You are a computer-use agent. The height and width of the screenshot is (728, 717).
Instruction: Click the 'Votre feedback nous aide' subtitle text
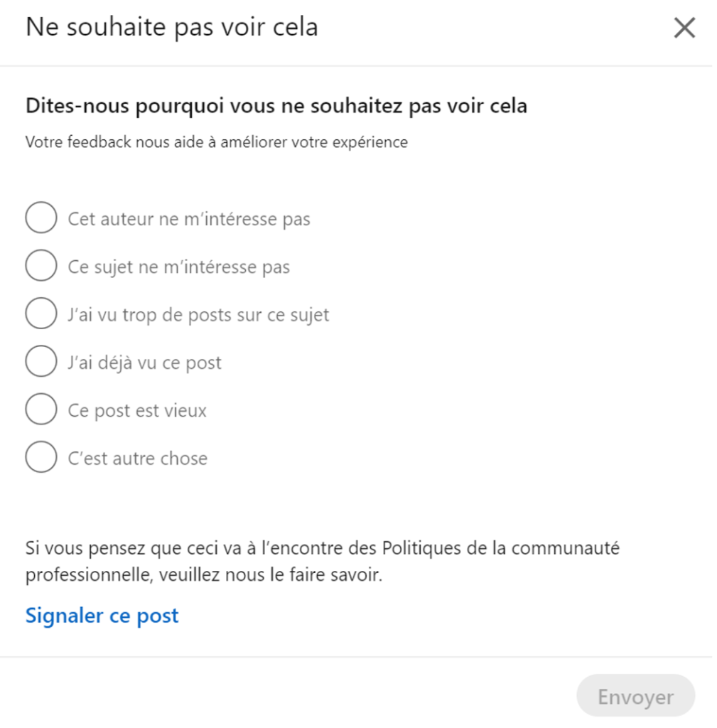(x=217, y=142)
